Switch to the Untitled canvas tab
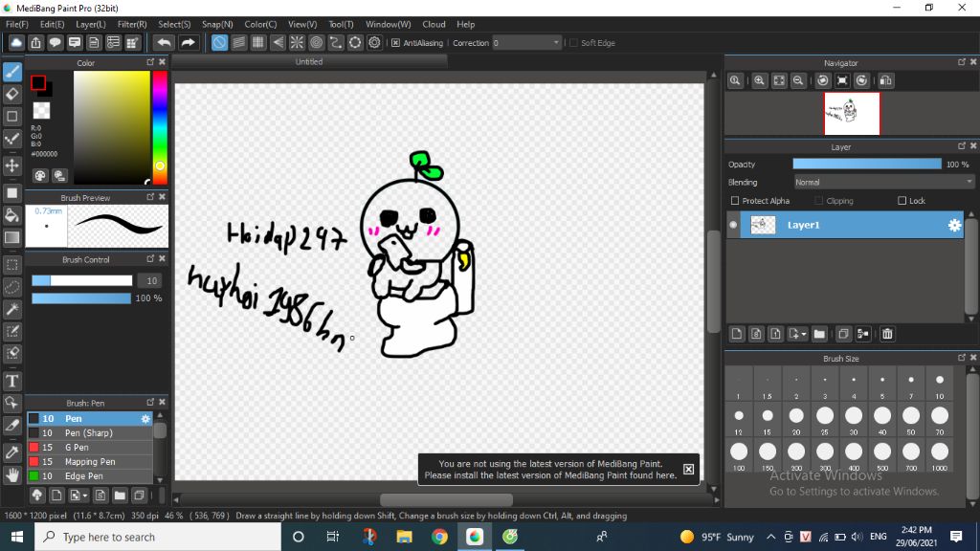 click(309, 62)
